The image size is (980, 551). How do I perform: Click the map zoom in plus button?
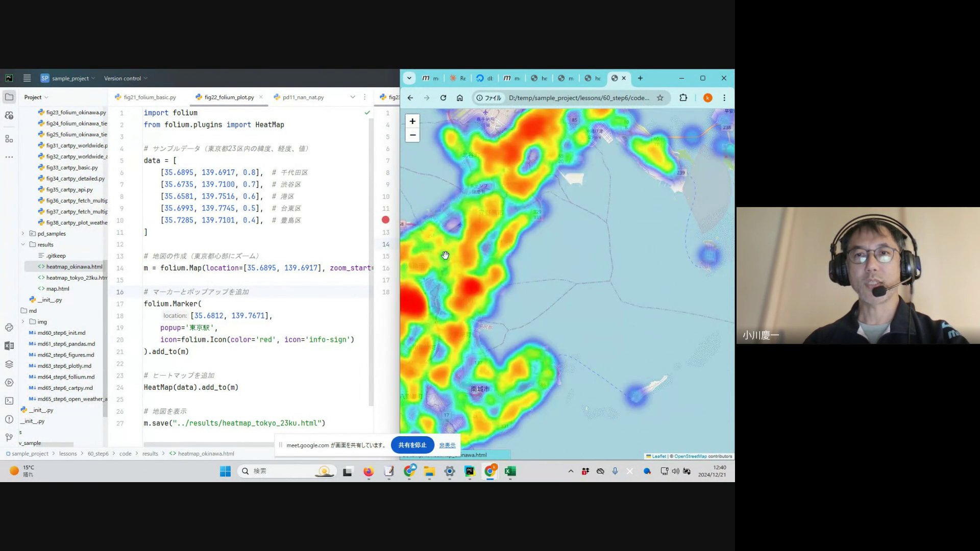coord(412,121)
